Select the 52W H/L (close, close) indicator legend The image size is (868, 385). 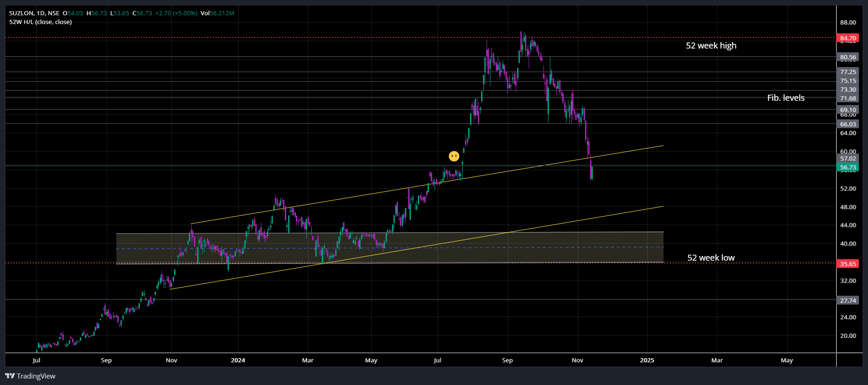[x=41, y=22]
